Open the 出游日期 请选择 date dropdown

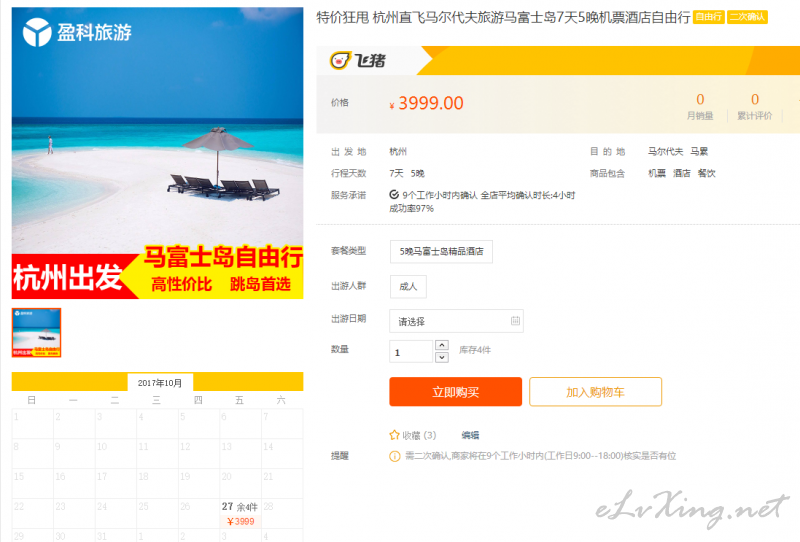pyautogui.click(x=456, y=321)
